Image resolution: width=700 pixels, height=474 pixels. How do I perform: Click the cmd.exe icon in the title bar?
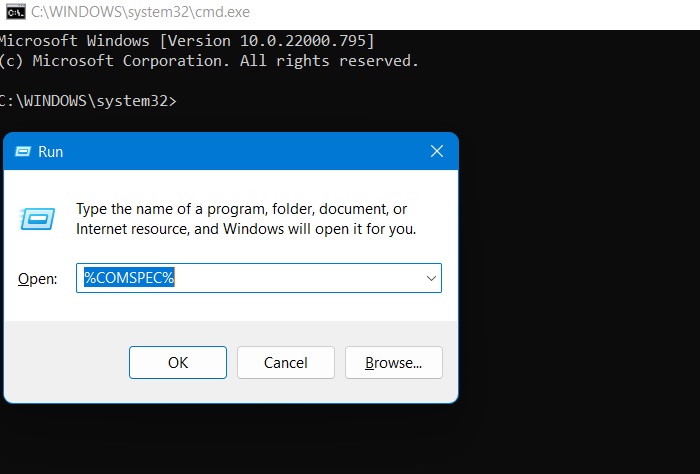click(15, 12)
